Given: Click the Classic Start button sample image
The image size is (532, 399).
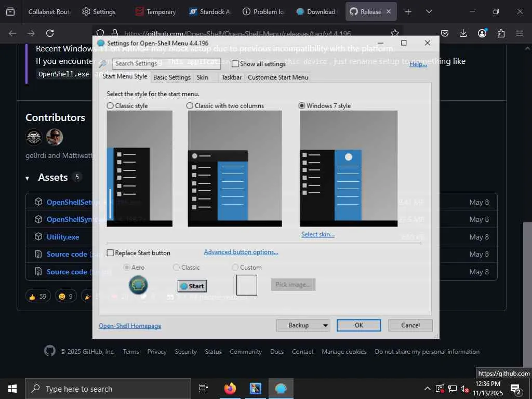Looking at the screenshot, I should tap(192, 286).
